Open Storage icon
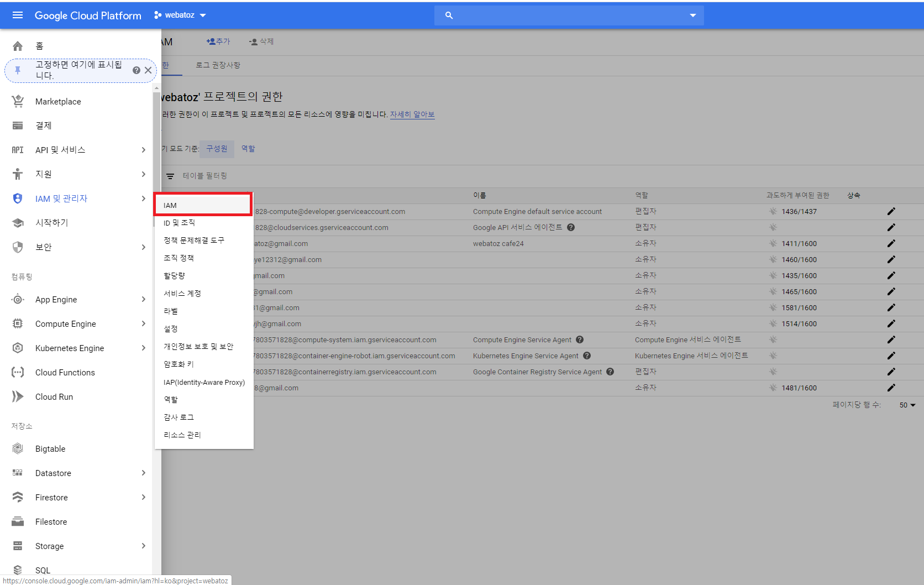 coord(18,546)
